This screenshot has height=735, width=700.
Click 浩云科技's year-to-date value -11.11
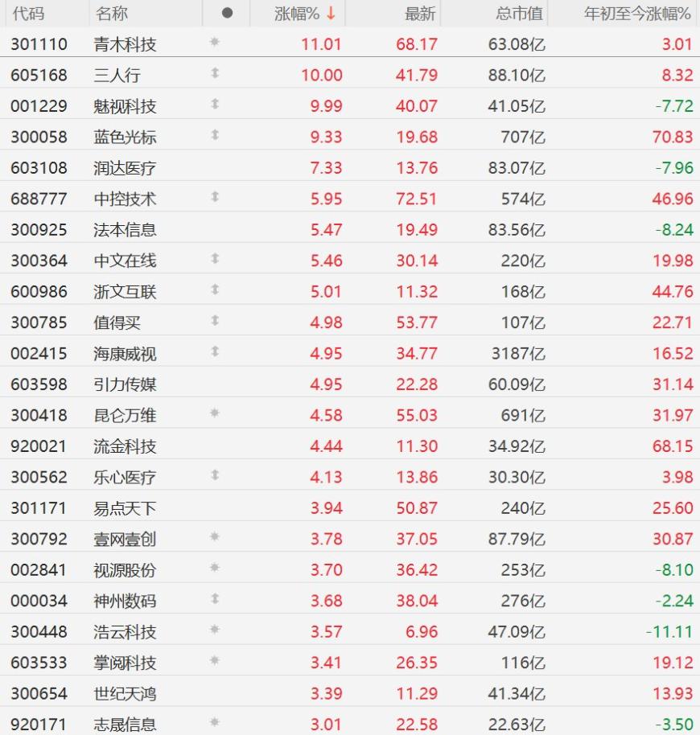pyautogui.click(x=669, y=631)
